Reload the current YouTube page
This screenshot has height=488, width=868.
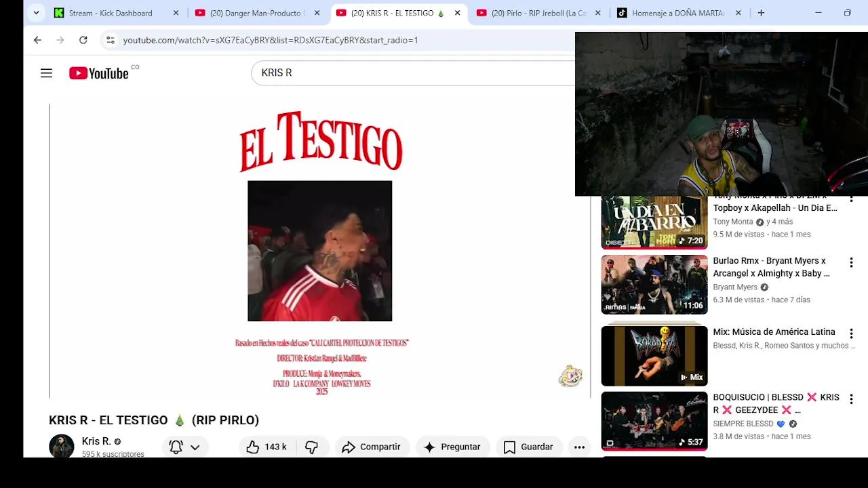83,40
